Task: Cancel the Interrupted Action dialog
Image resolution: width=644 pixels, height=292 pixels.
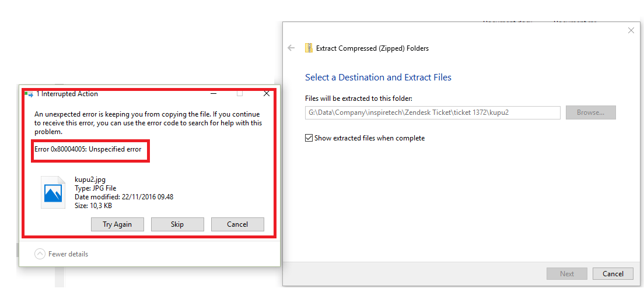Action: 237,224
